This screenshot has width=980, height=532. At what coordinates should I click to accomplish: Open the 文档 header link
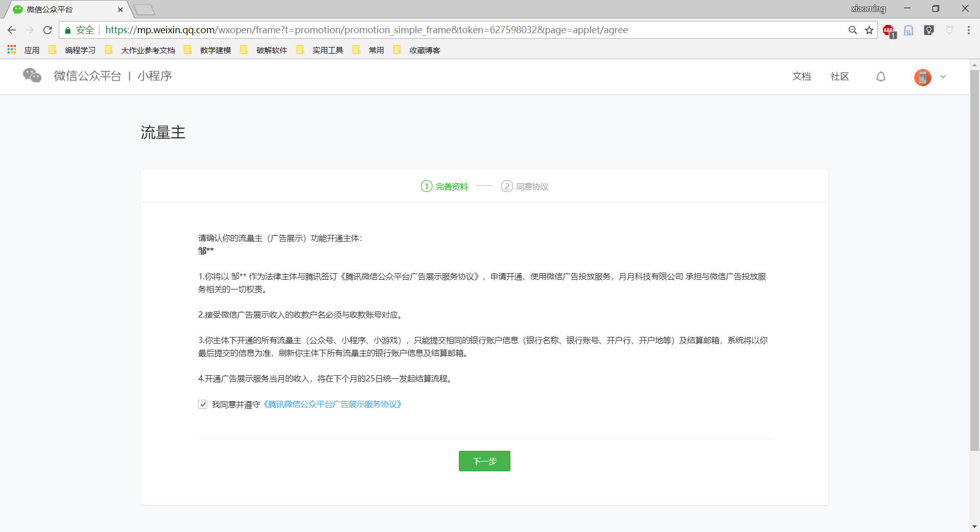coord(801,76)
